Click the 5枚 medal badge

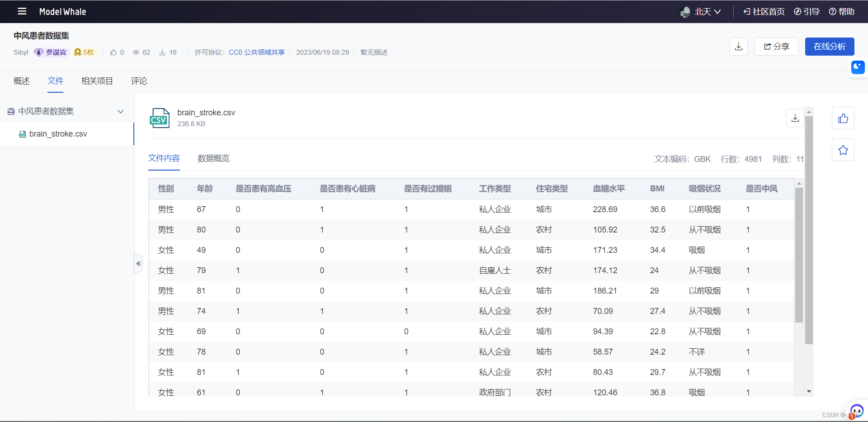(x=84, y=52)
